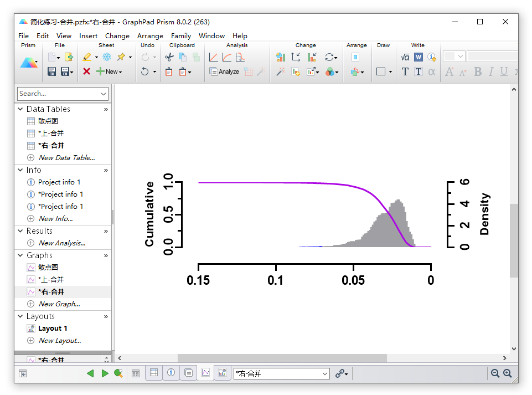Viewport: 532px width, 395px height.
Task: Click New Graph link
Action: tap(59, 304)
